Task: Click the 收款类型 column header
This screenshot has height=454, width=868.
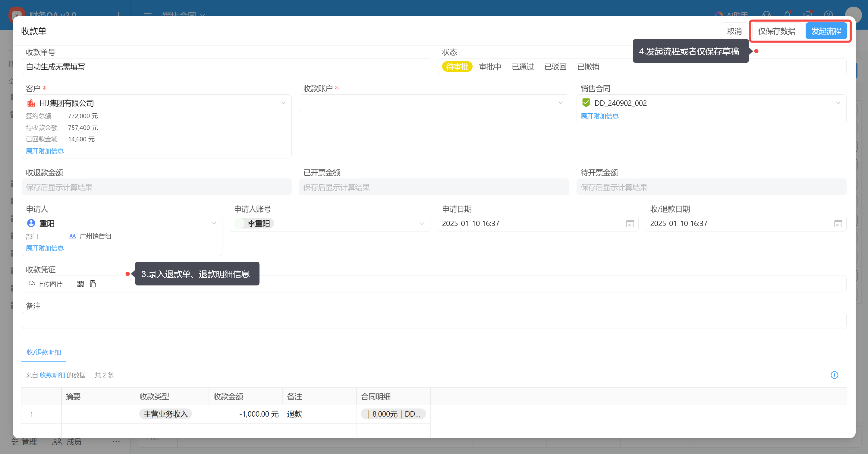Action: (172, 396)
